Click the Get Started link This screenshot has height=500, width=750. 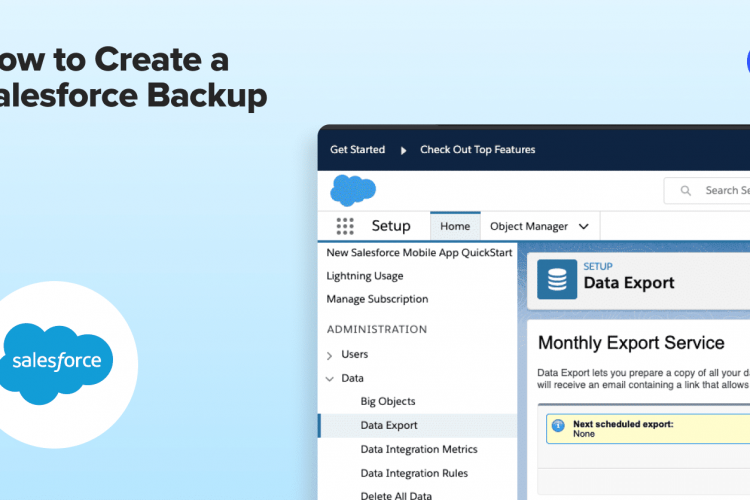(x=357, y=150)
